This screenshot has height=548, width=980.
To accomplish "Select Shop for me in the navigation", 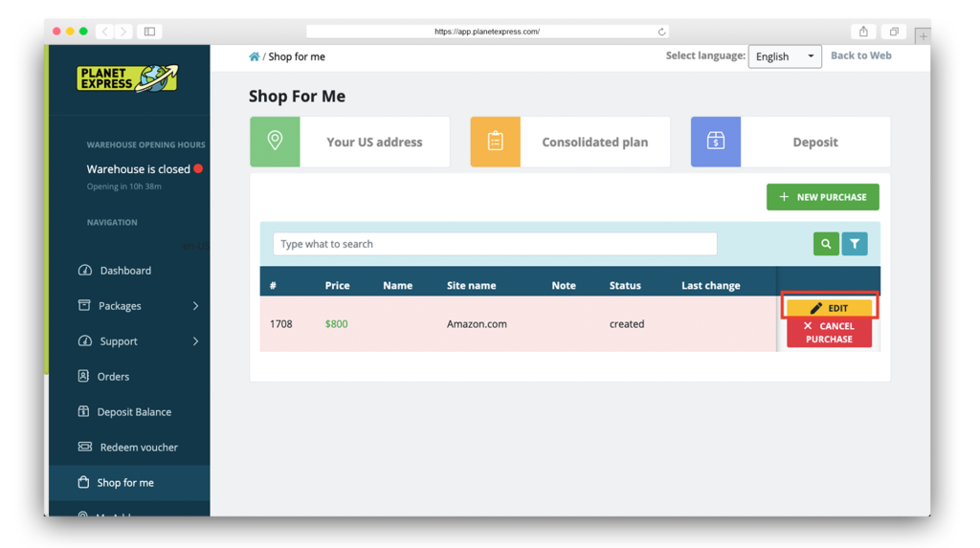I will coord(125,483).
